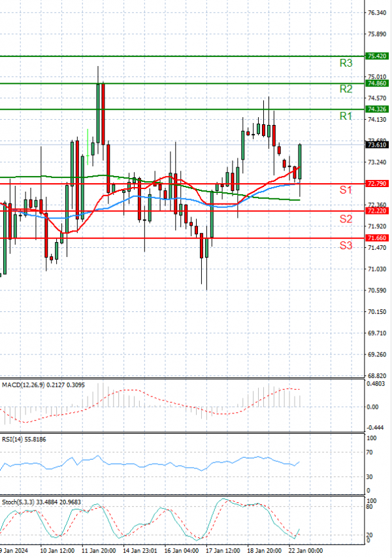Image resolution: width=392 pixels, height=558 pixels.
Task: Click the RSI(14) 55.8186 indicator label
Action: pos(24,440)
